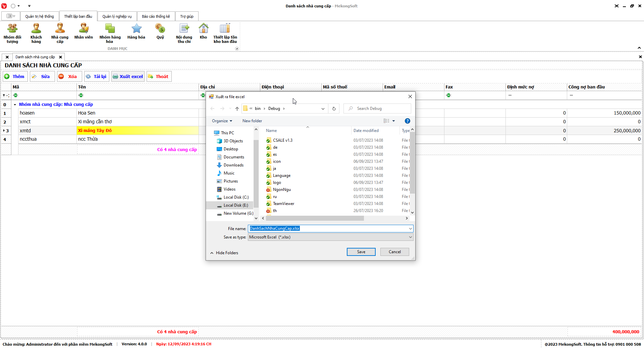Image resolution: width=644 pixels, height=348 pixels.
Task: Expand the Organize menu
Action: pos(222,121)
